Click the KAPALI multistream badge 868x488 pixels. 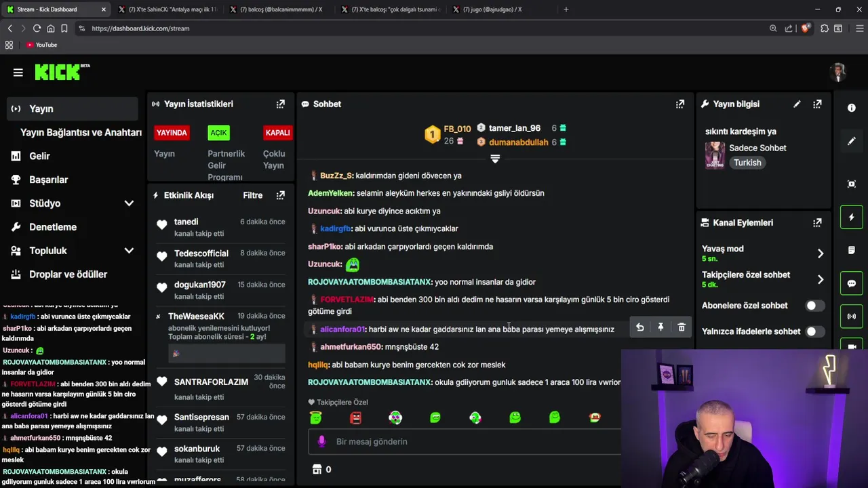pyautogui.click(x=277, y=133)
